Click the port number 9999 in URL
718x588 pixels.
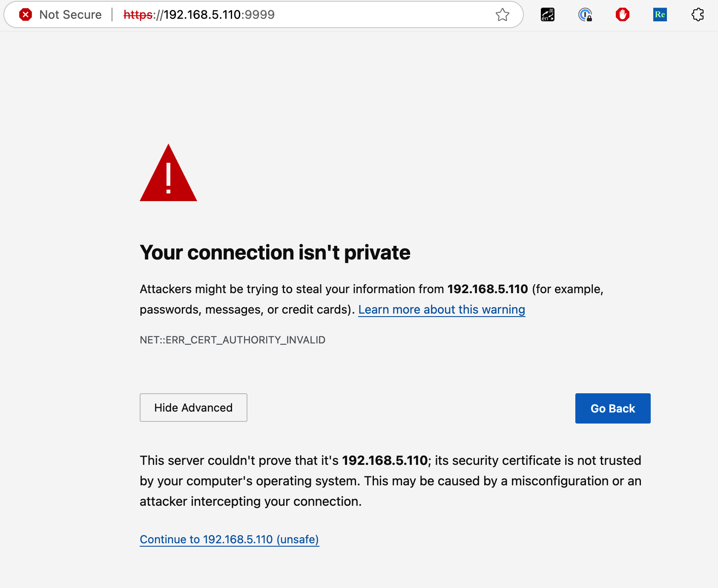260,14
